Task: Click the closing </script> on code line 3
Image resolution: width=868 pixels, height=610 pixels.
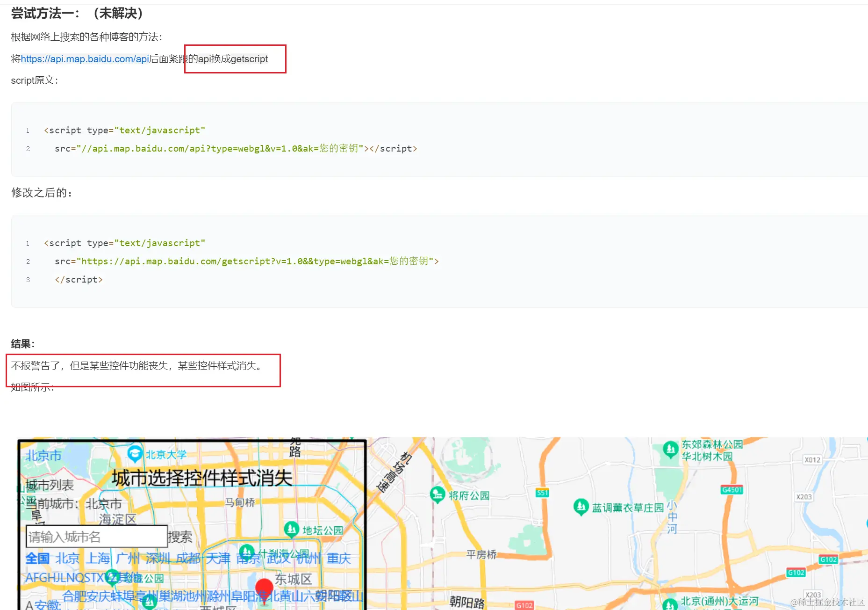Action: click(79, 279)
